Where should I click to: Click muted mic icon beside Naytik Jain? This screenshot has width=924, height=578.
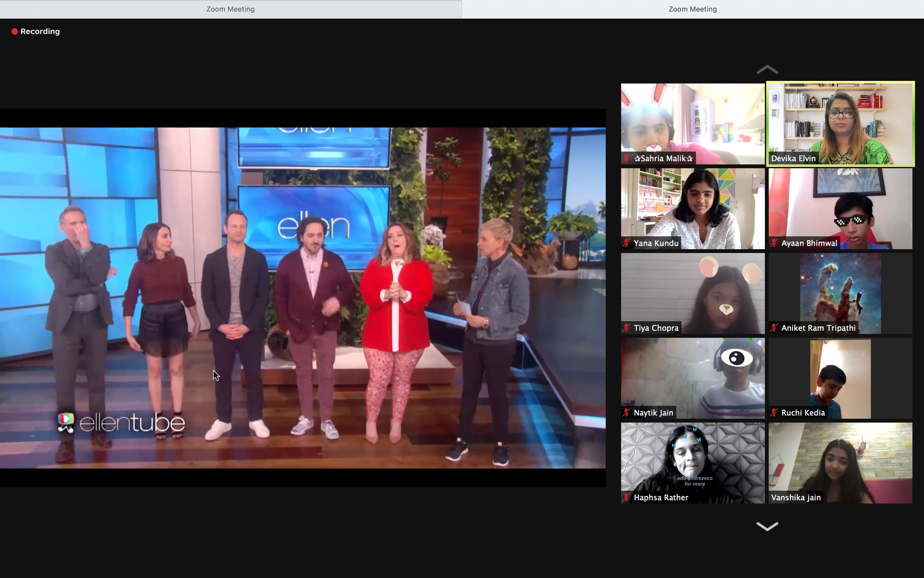coord(627,413)
